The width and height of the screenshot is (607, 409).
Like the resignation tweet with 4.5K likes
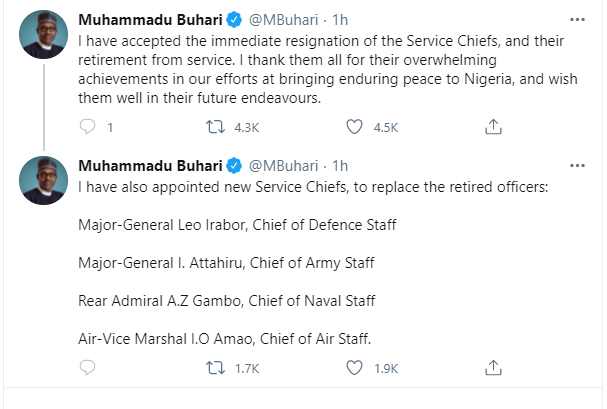click(x=353, y=127)
